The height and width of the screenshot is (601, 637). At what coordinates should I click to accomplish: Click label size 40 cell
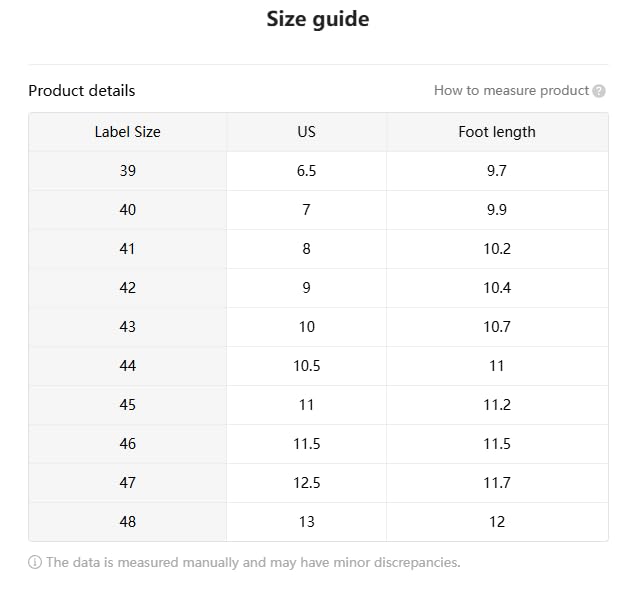[127, 210]
